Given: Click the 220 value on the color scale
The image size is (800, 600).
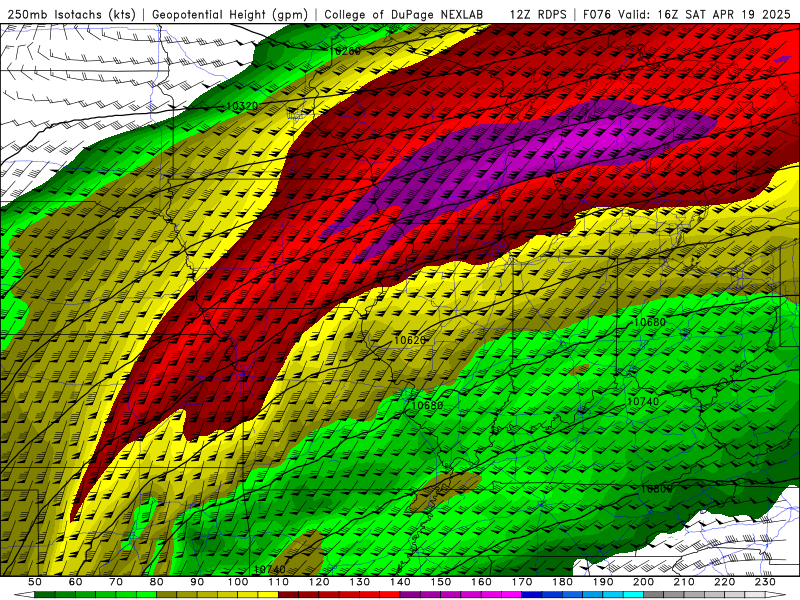Looking at the screenshot, I should click(724, 582).
